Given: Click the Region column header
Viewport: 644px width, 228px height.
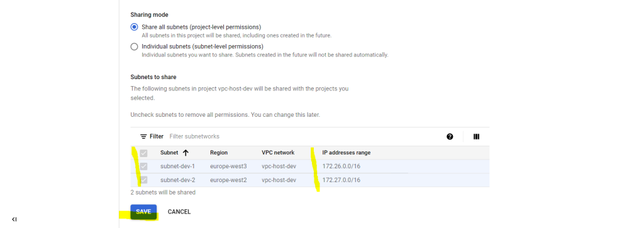Looking at the screenshot, I should (219, 153).
